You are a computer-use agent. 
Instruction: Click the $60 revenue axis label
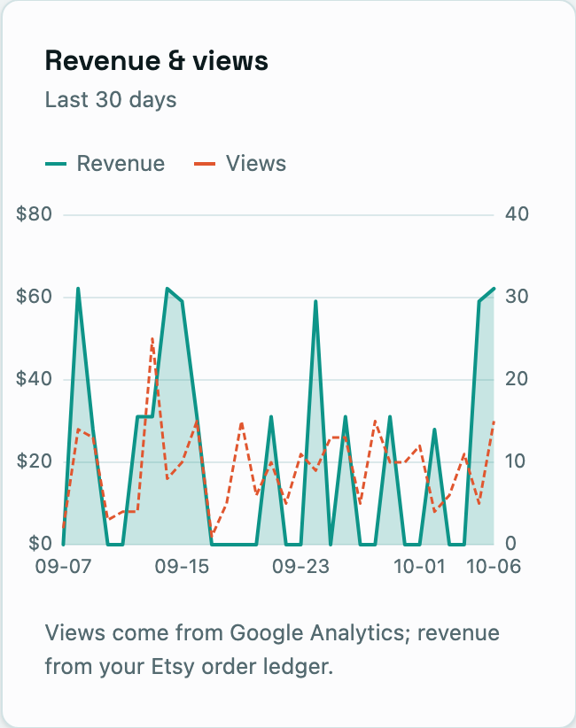34,296
